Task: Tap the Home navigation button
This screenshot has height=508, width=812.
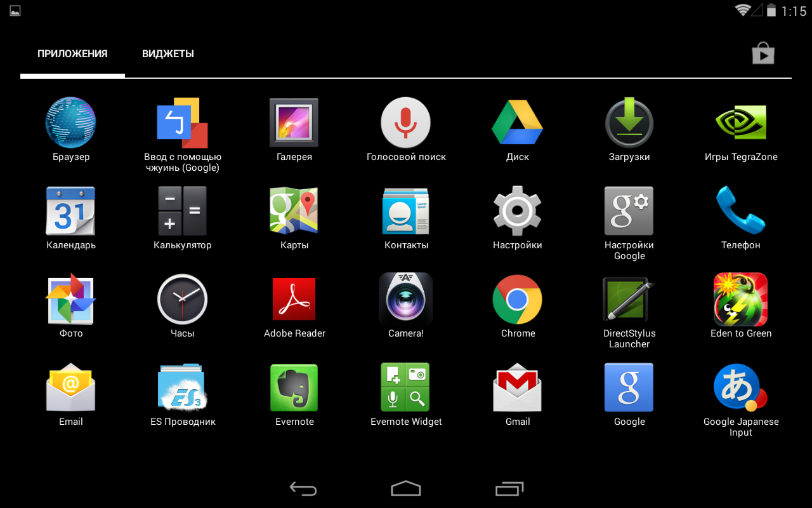Action: (x=406, y=488)
